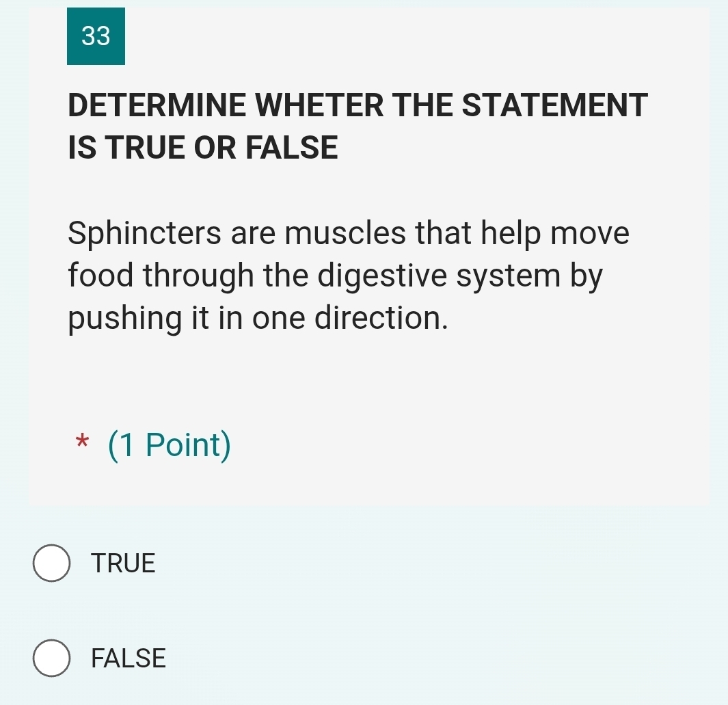The image size is (728, 705).
Task: Click the empty circle beside TRUE
Action: coord(51,563)
